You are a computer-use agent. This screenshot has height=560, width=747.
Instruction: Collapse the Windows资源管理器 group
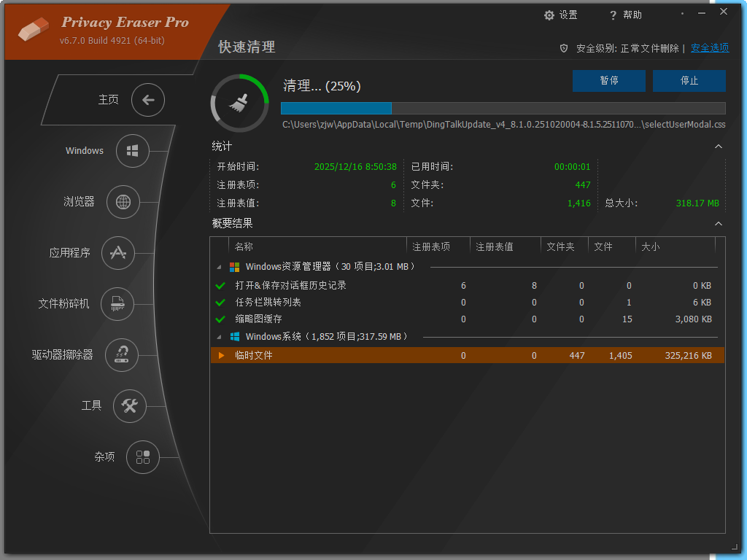click(219, 267)
